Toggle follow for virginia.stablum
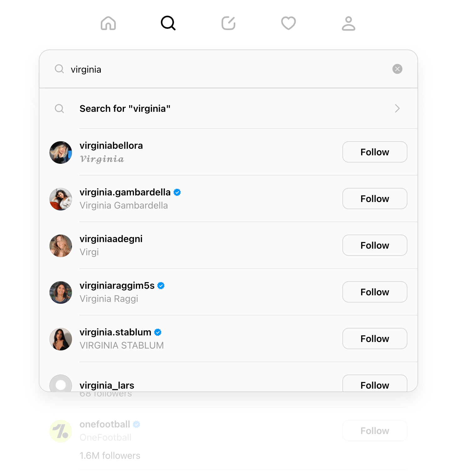Screen dimensions: 460x476 [375, 339]
